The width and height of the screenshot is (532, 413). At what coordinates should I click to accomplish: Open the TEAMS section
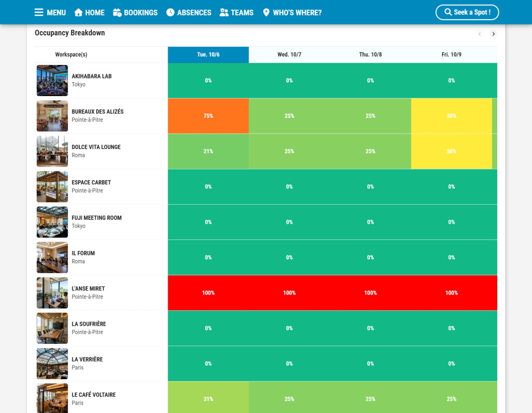(x=236, y=12)
